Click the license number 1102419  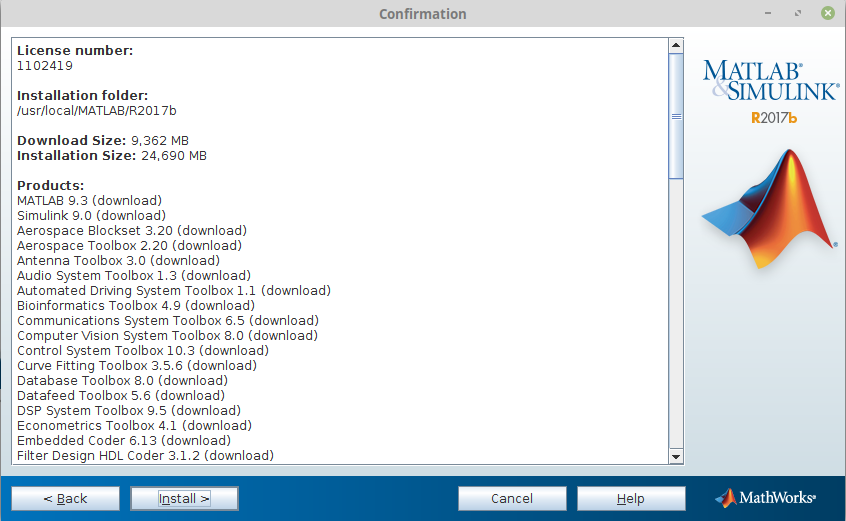point(45,66)
